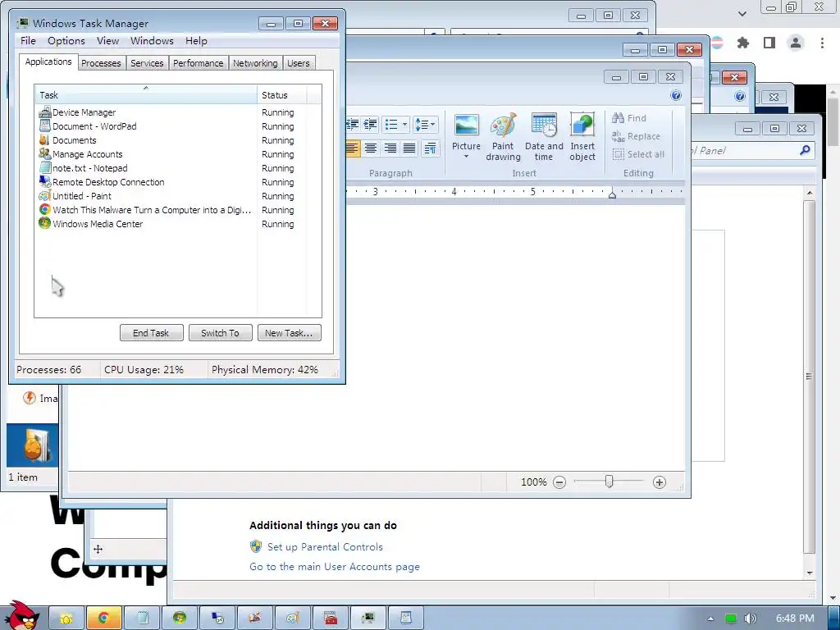Image resolution: width=840 pixels, height=630 pixels.
Task: Click the decrease indent icon in WordPad
Action: (352, 125)
